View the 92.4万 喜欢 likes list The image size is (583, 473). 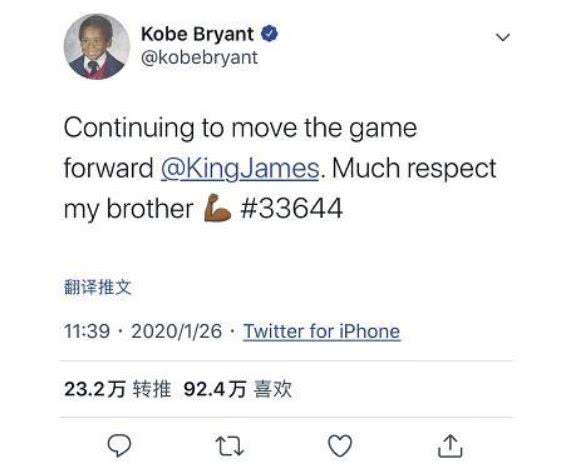pos(238,389)
